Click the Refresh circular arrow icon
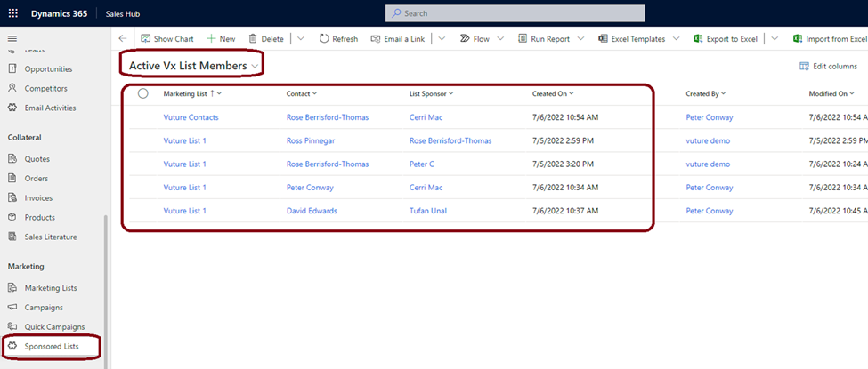Image resolution: width=868 pixels, height=369 pixels. 324,39
